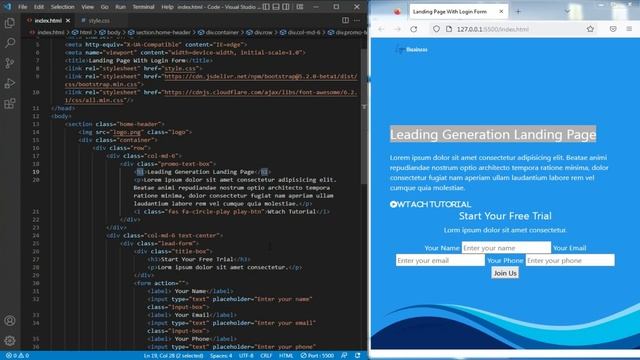
Task: Click the editor vertical scrollbar
Action: click(x=364, y=116)
